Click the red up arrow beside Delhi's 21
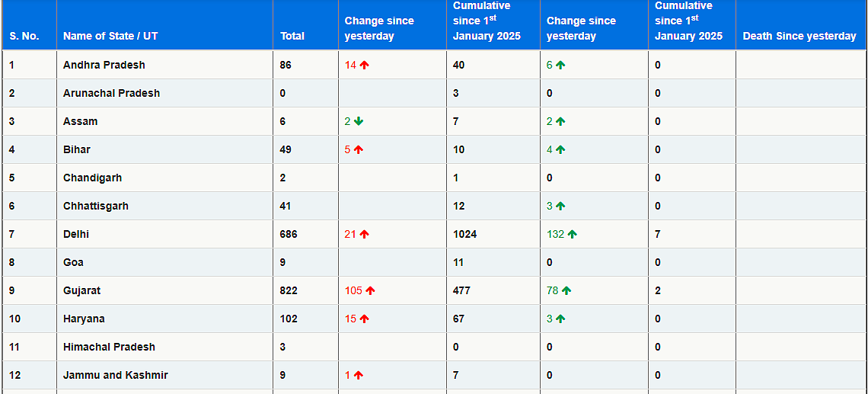868x394 pixels. (364, 235)
